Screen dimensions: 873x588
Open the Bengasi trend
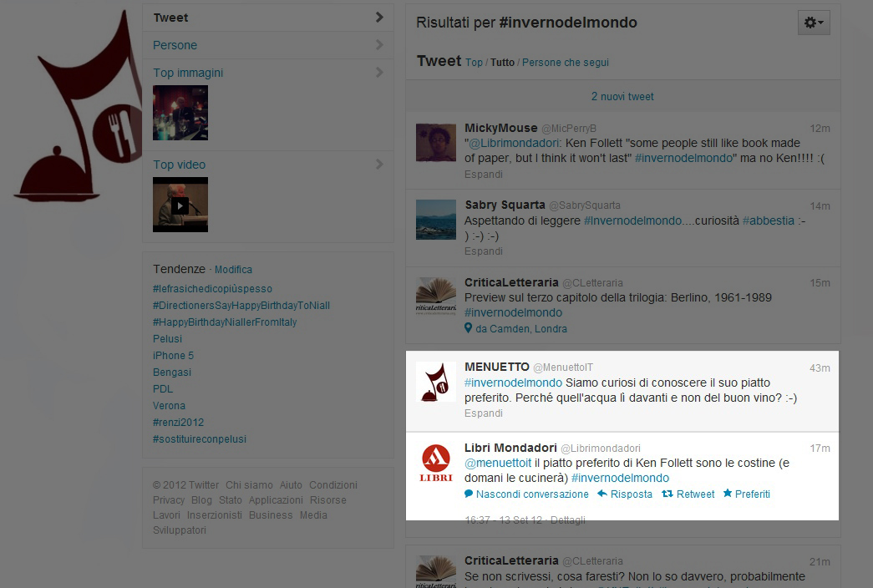(172, 373)
